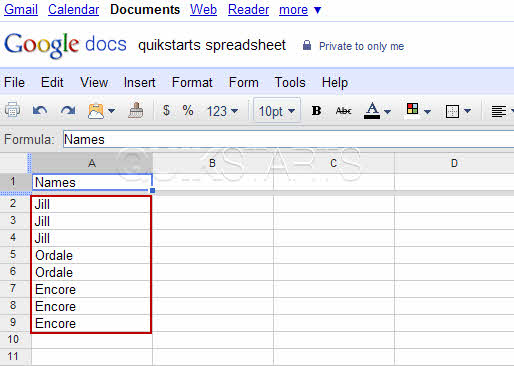Click the paint format brush icon
514x366 pixels.
pyautogui.click(x=136, y=110)
